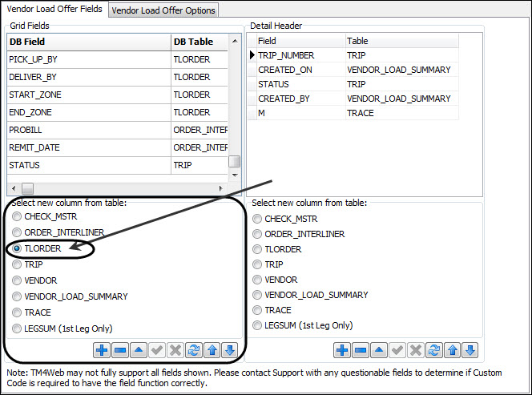
Task: Select LEGSUM radio under Detail Header
Action: click(257, 325)
